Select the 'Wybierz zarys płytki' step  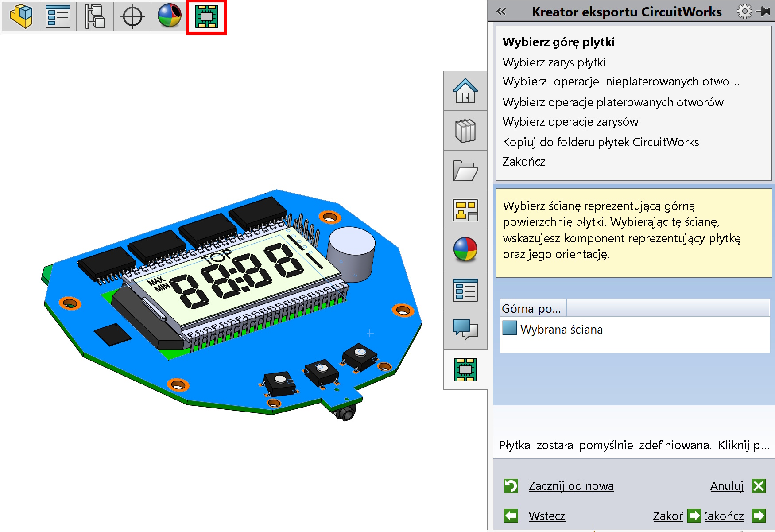(554, 62)
